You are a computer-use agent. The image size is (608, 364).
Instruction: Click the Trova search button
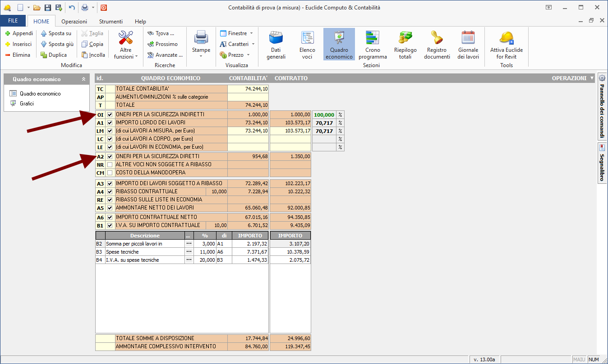click(161, 33)
